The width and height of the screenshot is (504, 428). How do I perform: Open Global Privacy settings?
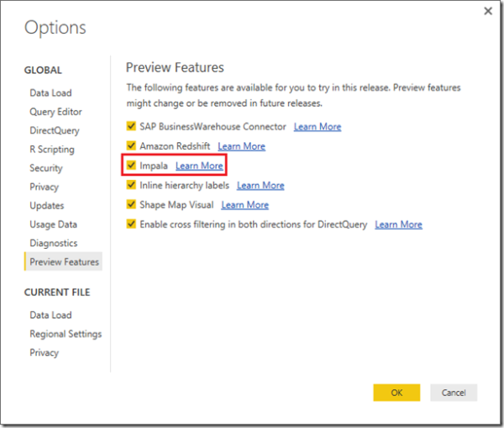click(x=45, y=187)
